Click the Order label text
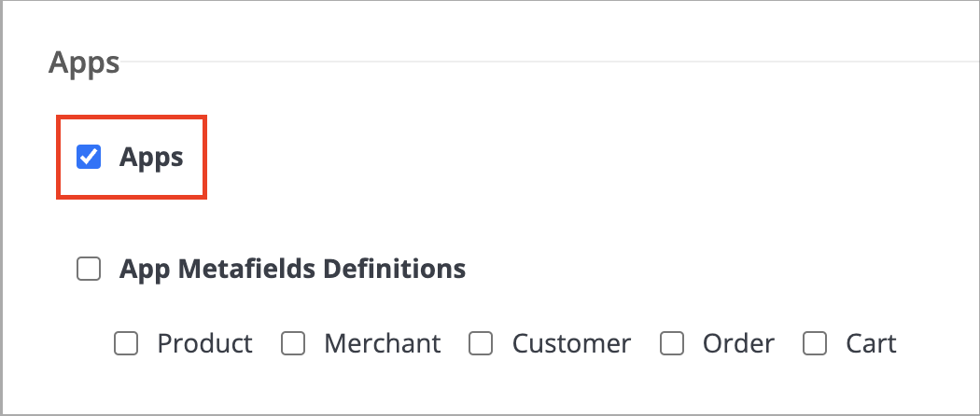 pos(739,343)
